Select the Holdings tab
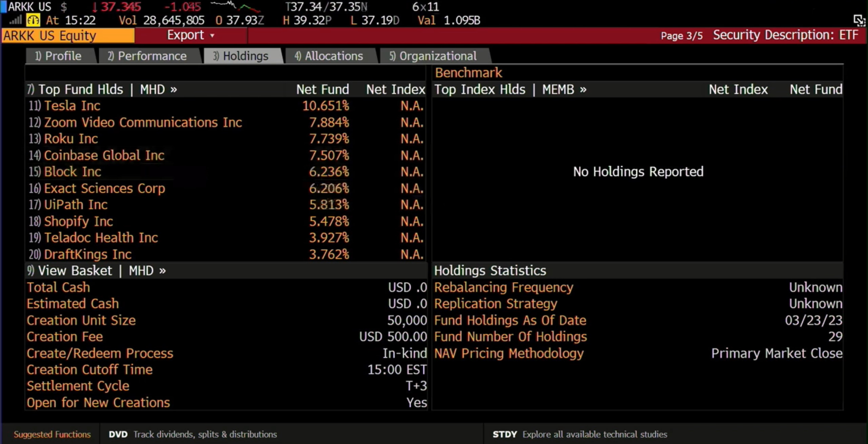The image size is (868, 444). (x=241, y=56)
